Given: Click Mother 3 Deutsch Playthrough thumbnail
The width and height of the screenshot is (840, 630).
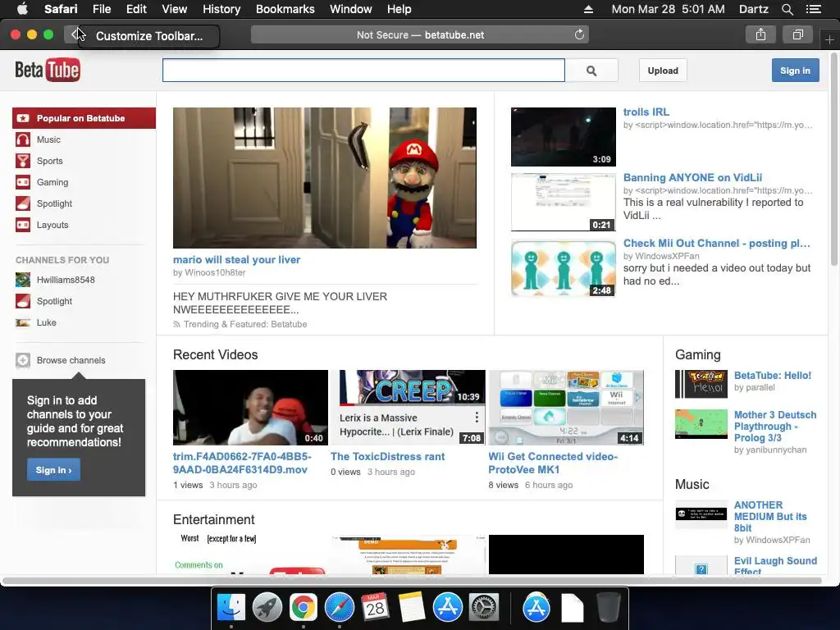Looking at the screenshot, I should 701,424.
